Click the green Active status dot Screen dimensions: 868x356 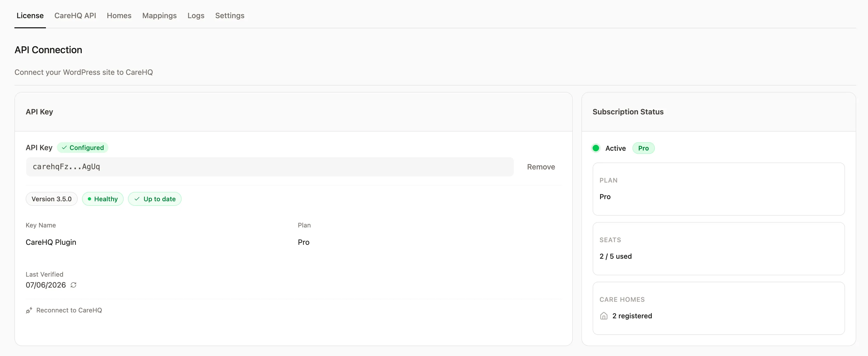coord(596,148)
